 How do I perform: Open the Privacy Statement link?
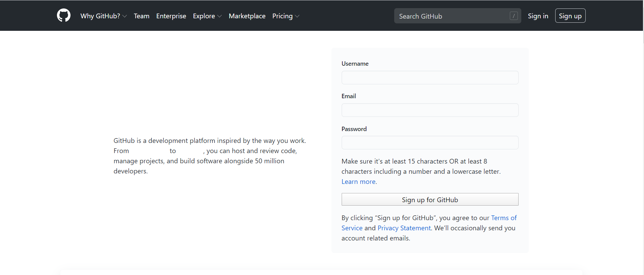(x=404, y=228)
